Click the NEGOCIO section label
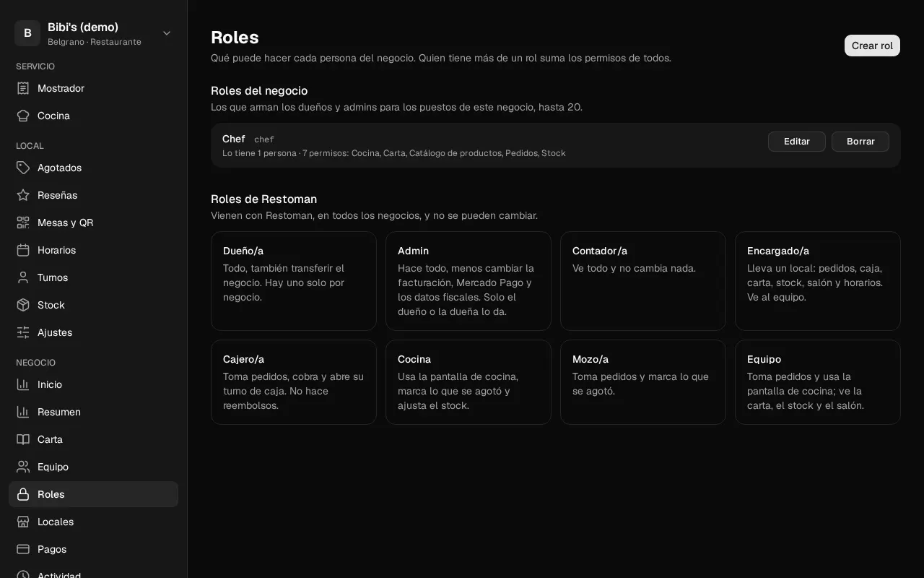Screen dimensions: 924x578 pos(35,363)
